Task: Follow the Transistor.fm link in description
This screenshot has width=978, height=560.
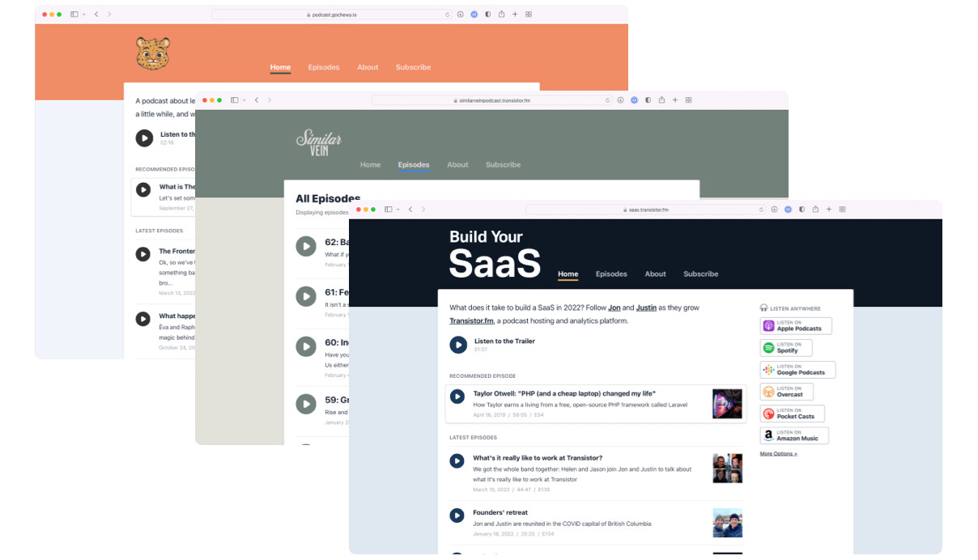Action: point(471,321)
